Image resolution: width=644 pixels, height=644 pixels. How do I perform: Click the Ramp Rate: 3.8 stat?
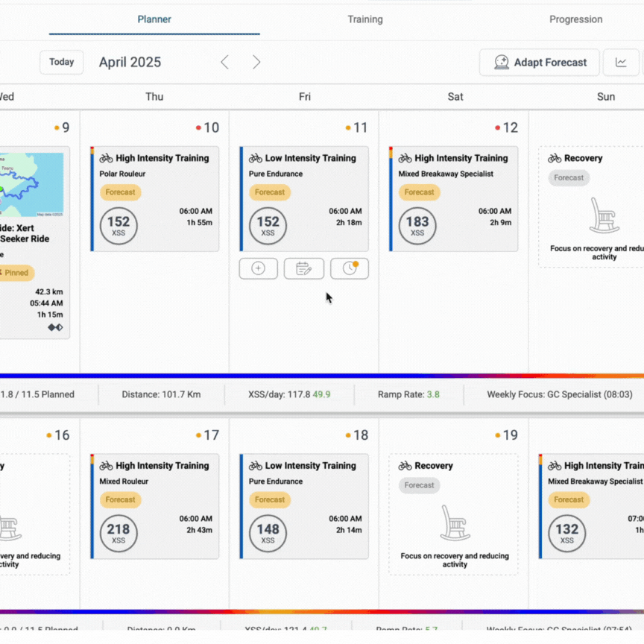pyautogui.click(x=408, y=394)
